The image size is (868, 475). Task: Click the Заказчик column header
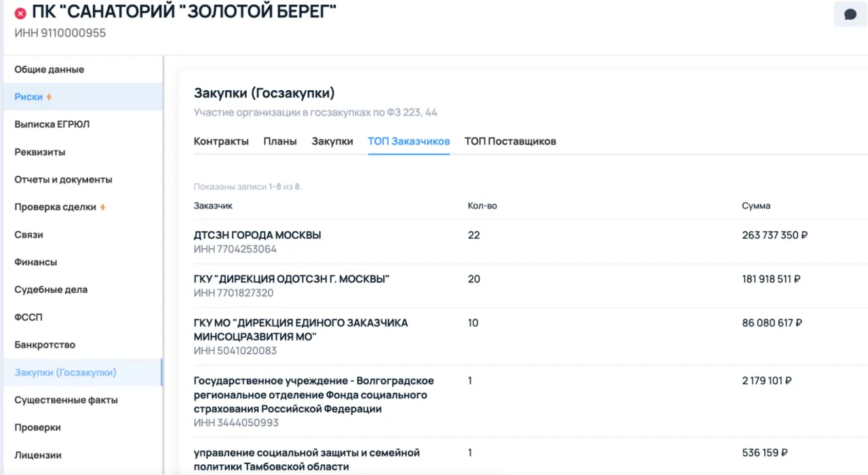(x=213, y=206)
